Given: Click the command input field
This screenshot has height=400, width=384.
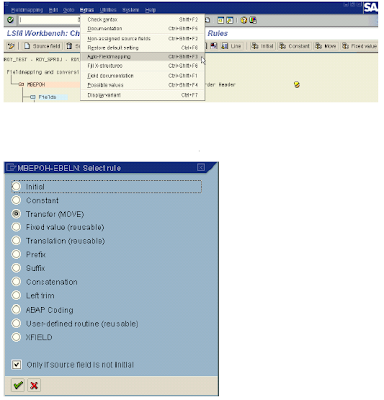Looking at the screenshot, I should click(x=48, y=20).
